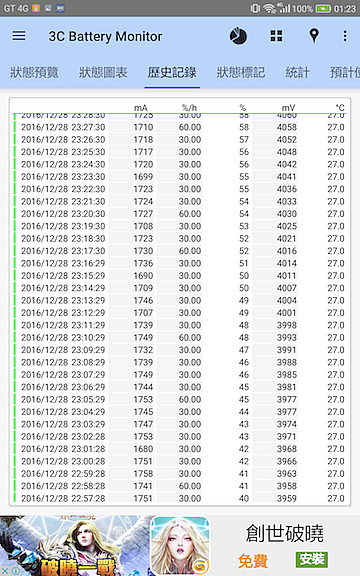Screen dimensions: 360x576
Task: Select row 2016/12/28 23:02:28
Action: point(180,436)
